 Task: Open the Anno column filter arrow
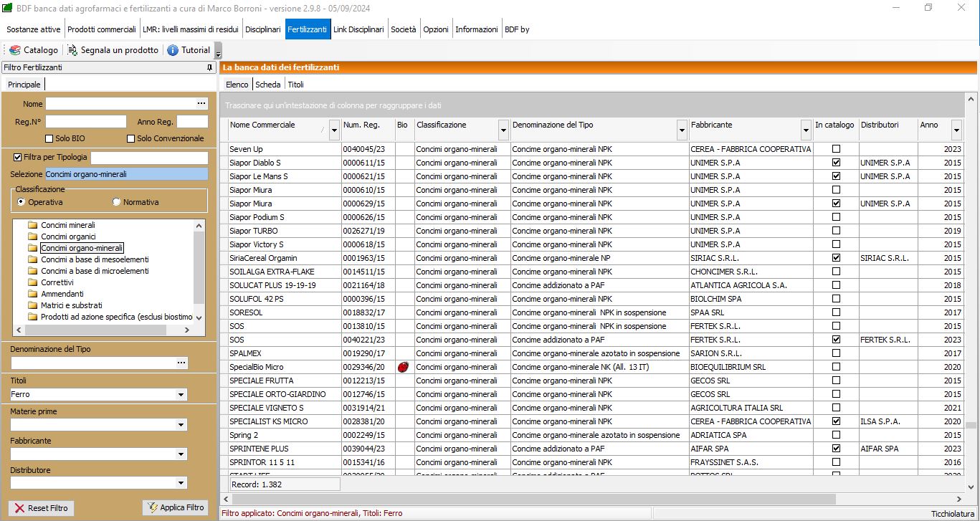(x=956, y=130)
